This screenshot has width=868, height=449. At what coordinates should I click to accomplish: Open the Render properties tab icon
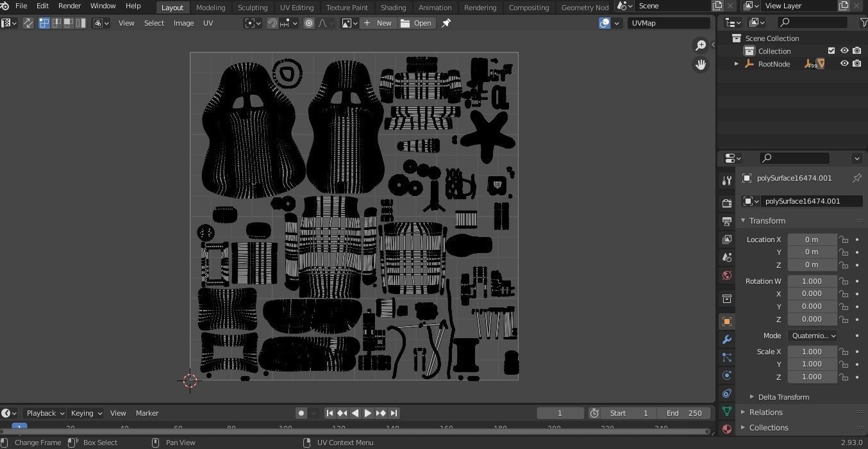[x=726, y=203]
